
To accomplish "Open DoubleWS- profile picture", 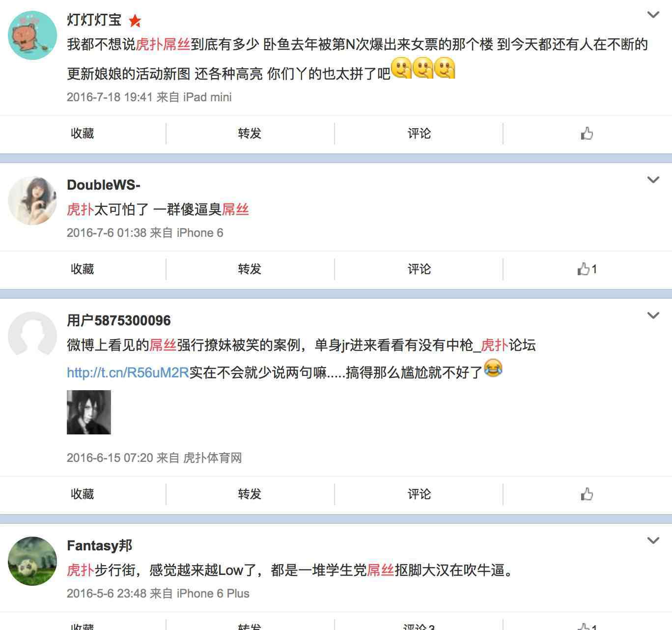I will point(32,200).
